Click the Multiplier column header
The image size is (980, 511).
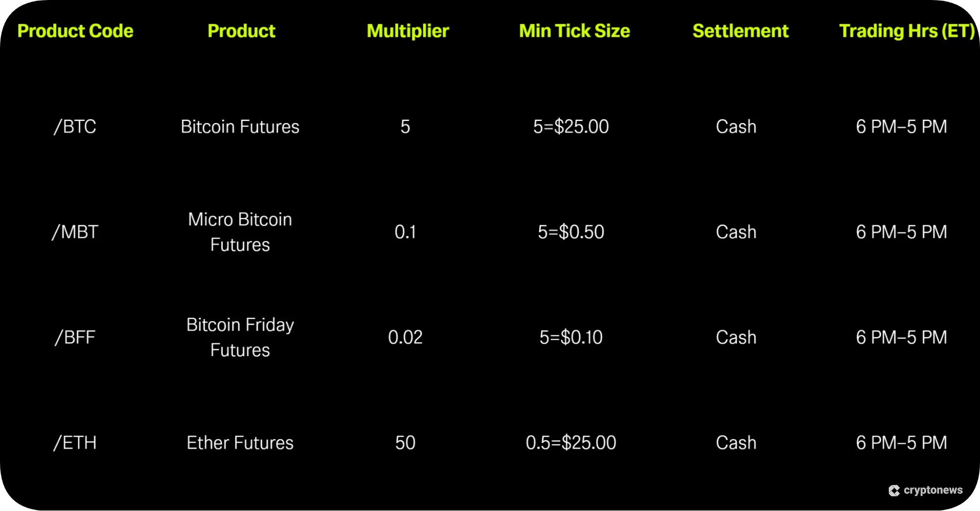[x=407, y=31]
